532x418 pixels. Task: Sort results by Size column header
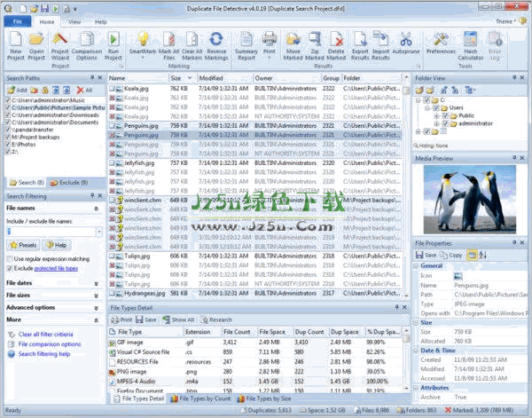tap(181, 78)
